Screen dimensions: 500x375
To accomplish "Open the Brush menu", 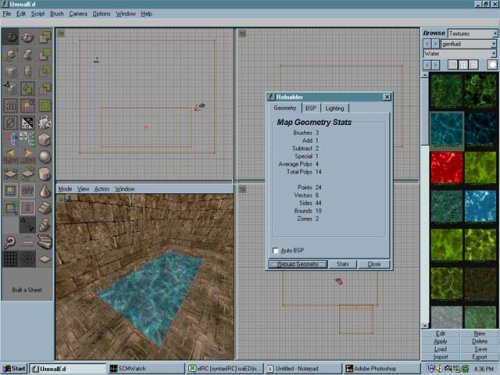I will click(57, 14).
